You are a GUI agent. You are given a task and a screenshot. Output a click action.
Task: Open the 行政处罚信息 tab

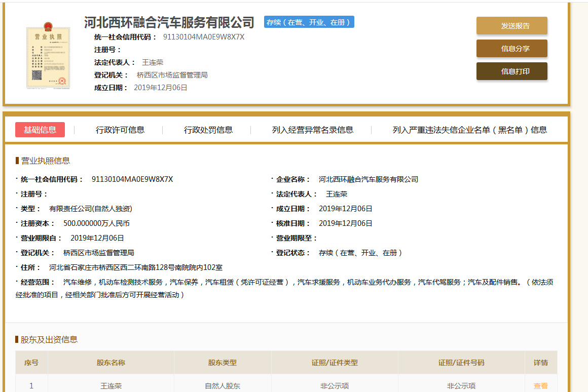(x=208, y=130)
